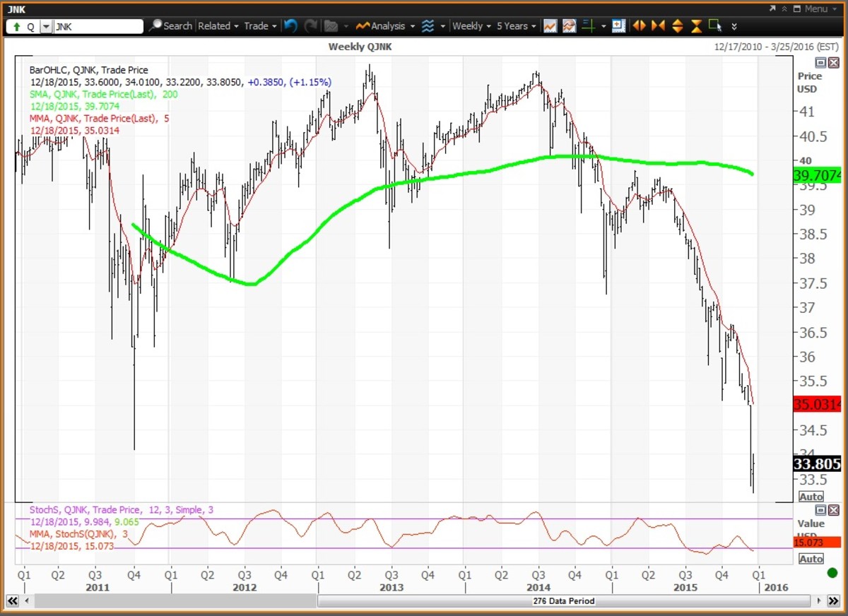Click the pop-out arrow in title bar
This screenshot has width=848, height=616.
774,8
